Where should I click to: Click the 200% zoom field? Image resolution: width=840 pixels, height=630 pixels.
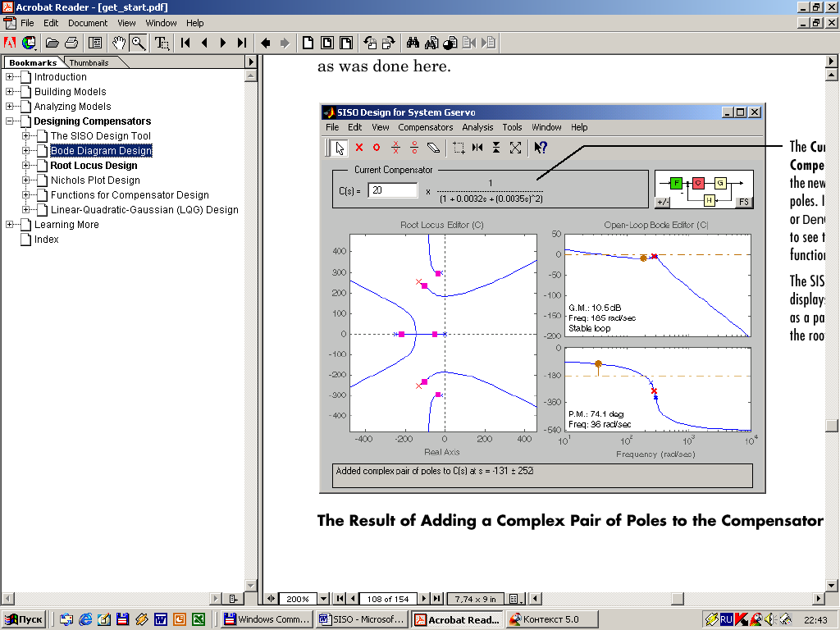298,599
